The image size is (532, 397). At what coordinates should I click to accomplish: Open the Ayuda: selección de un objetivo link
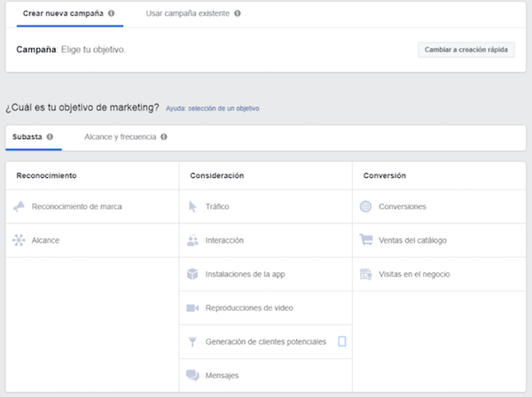(x=213, y=108)
